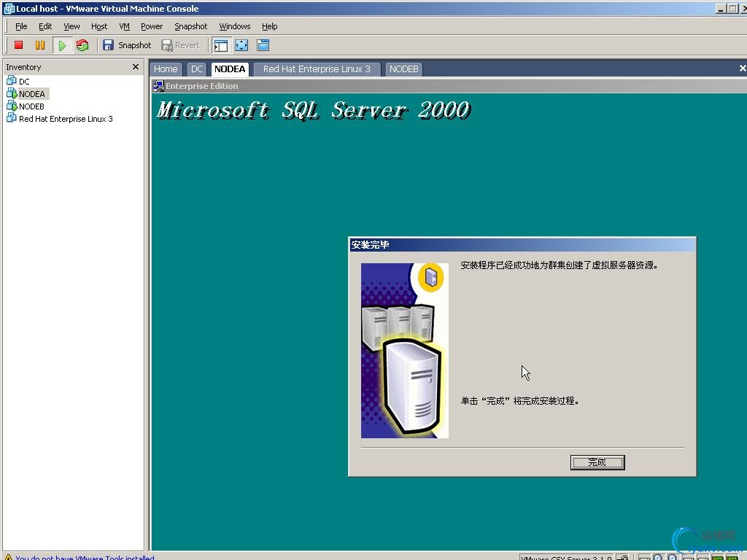Click the text 安装程序已经成功地为群集创建了虚拟服务器资源
The height and width of the screenshot is (560, 747).
(x=560, y=265)
